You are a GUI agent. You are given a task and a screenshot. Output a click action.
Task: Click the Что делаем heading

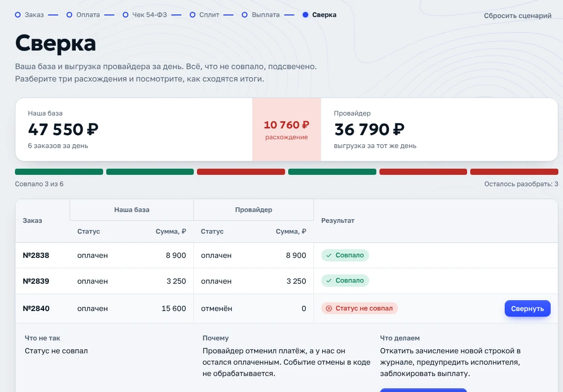pyautogui.click(x=400, y=338)
